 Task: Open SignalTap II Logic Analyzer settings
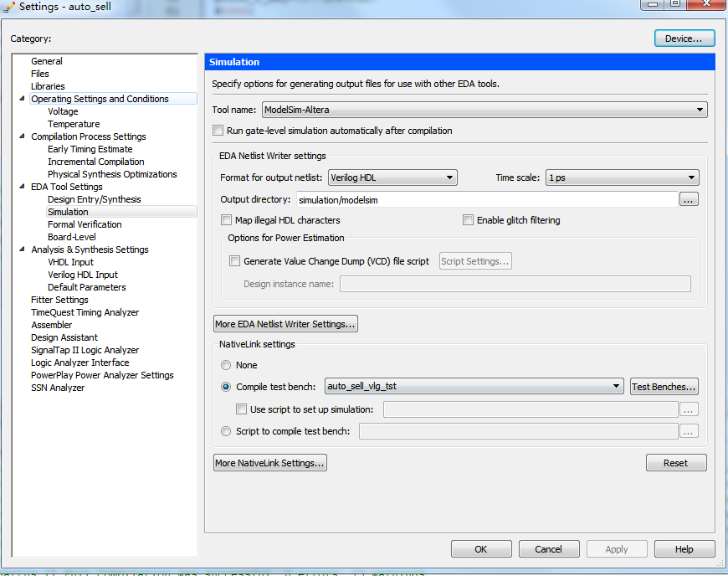(85, 349)
